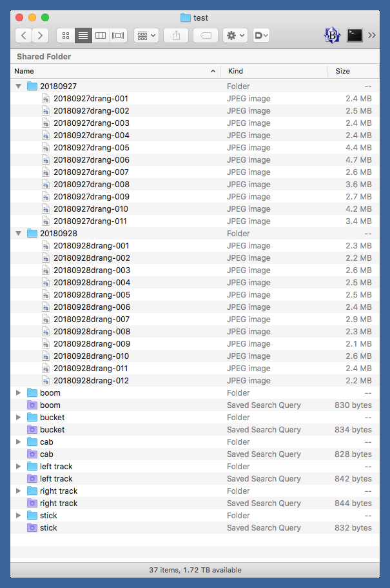Expand the left track folder

coord(19,467)
